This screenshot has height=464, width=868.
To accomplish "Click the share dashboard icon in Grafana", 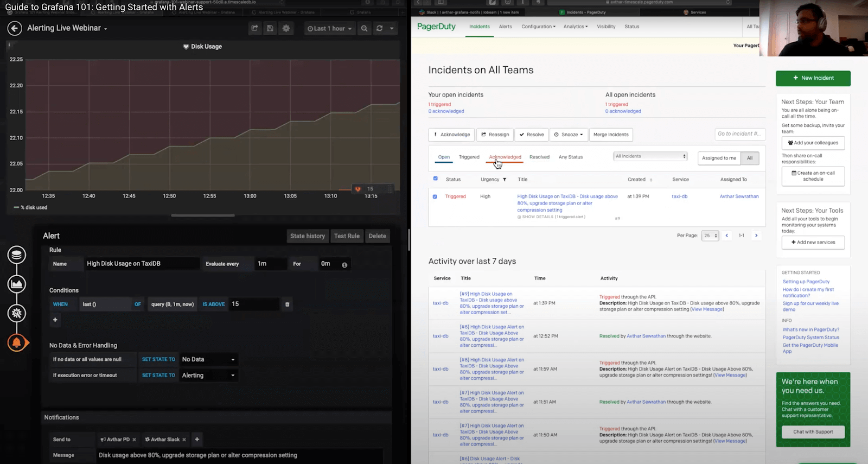I will coord(254,28).
